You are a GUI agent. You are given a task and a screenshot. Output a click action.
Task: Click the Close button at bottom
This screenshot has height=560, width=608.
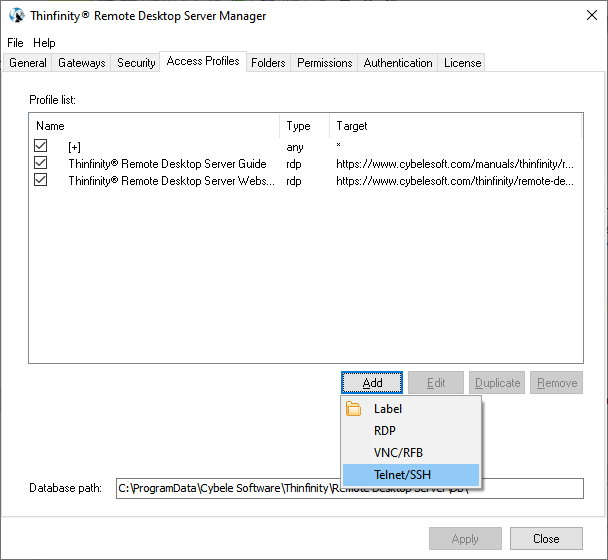(x=546, y=539)
